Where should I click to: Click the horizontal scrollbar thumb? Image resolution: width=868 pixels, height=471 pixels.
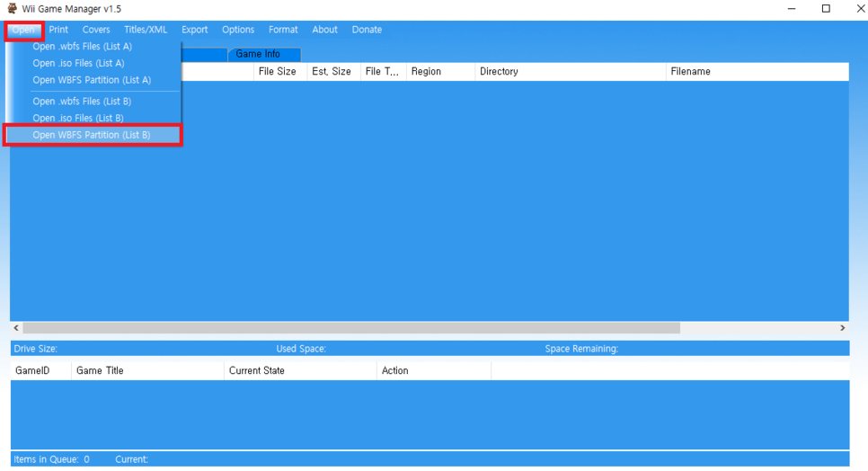click(x=351, y=328)
